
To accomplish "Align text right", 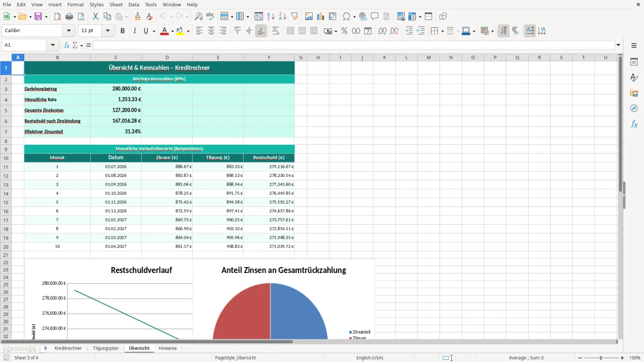I will coord(223,31).
